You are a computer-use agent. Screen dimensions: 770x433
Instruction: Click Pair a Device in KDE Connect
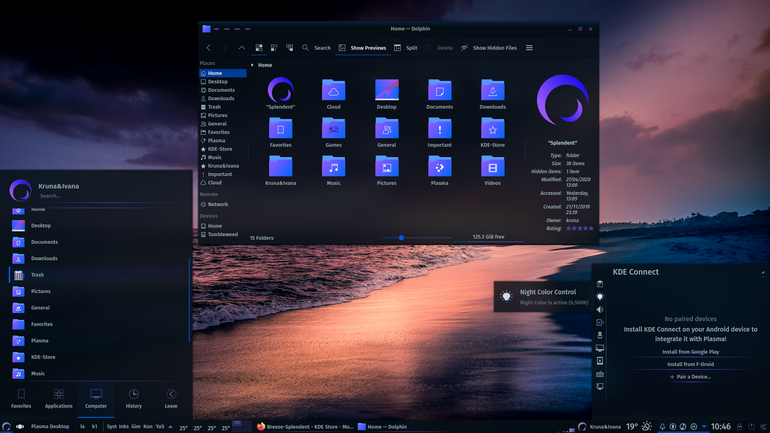pos(690,377)
